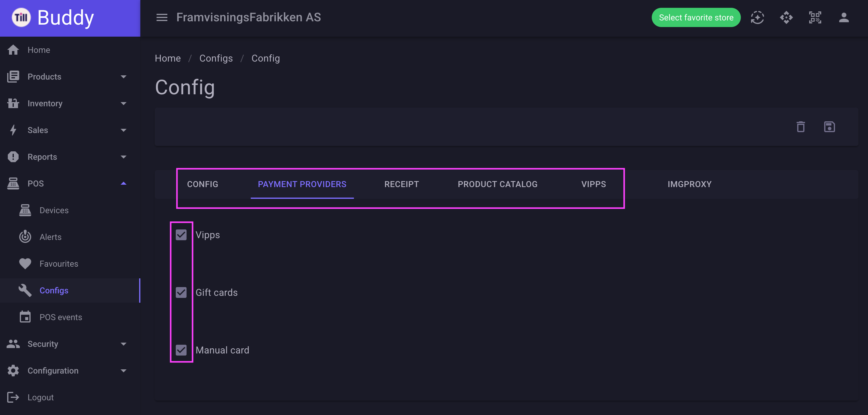Click the Configuration gear icon
Image resolution: width=868 pixels, height=415 pixels.
pyautogui.click(x=13, y=371)
